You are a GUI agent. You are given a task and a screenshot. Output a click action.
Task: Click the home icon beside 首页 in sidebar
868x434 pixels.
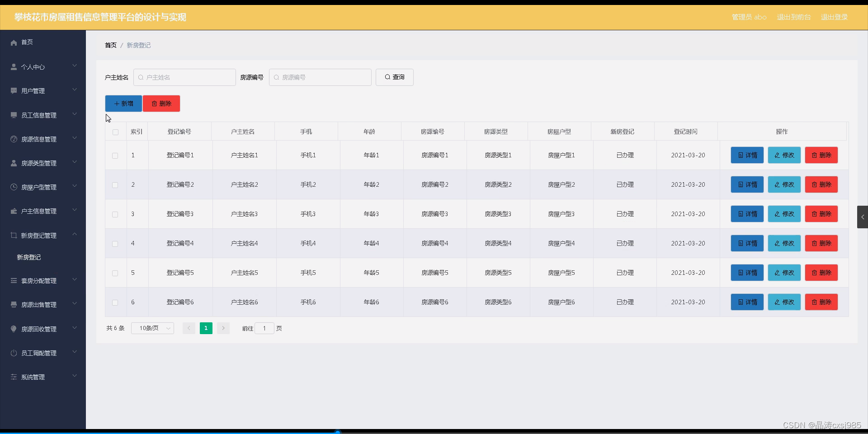coord(14,42)
